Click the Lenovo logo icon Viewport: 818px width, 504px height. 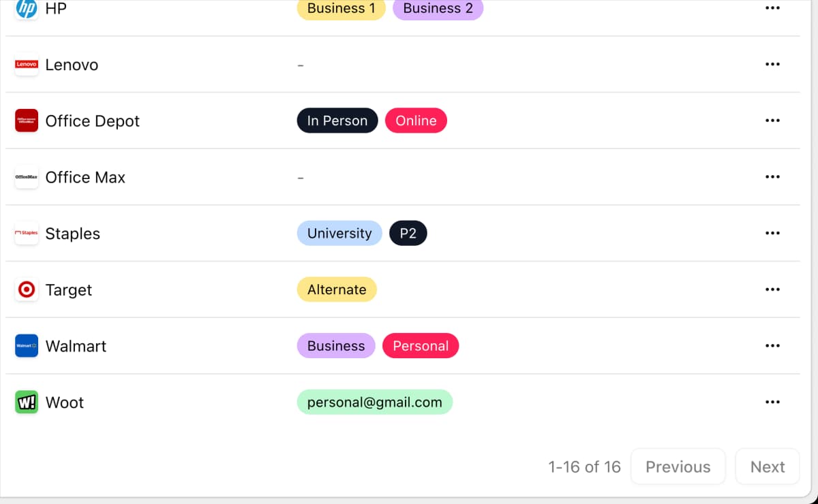click(x=27, y=65)
